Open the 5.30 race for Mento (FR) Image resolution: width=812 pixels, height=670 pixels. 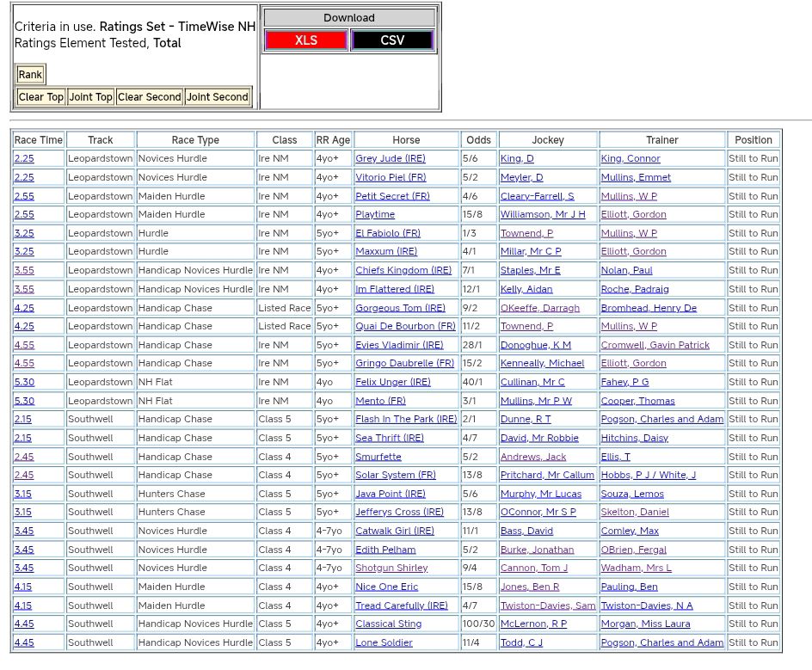coord(24,401)
